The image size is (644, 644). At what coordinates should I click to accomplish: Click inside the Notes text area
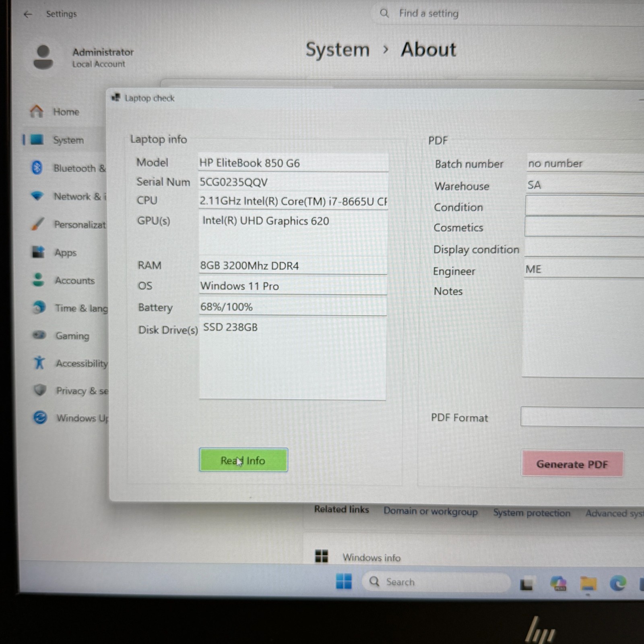(583, 328)
